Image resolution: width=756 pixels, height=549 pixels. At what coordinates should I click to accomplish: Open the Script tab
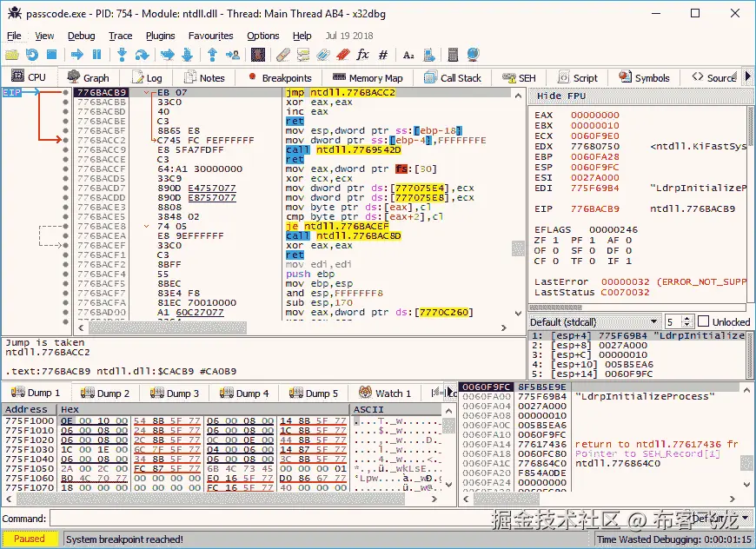coord(578,77)
